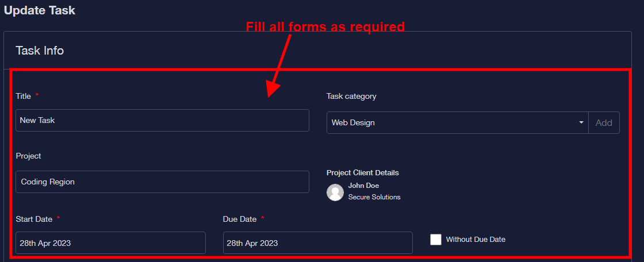This screenshot has height=262, width=644.
Task: Click the Title field label
Action: [24, 96]
